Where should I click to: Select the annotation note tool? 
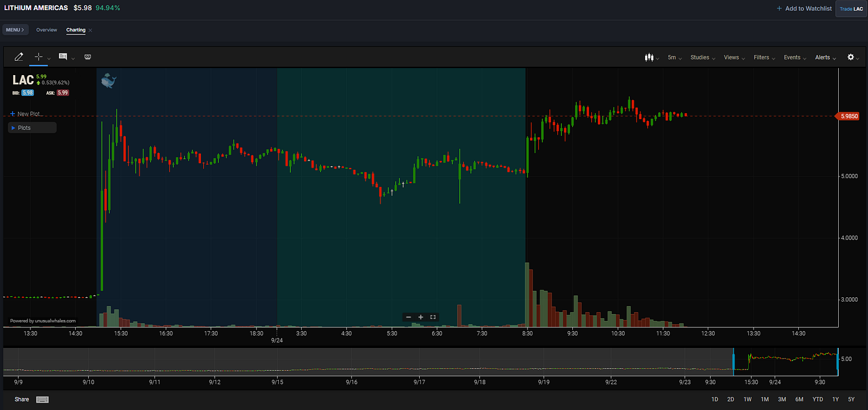click(63, 57)
